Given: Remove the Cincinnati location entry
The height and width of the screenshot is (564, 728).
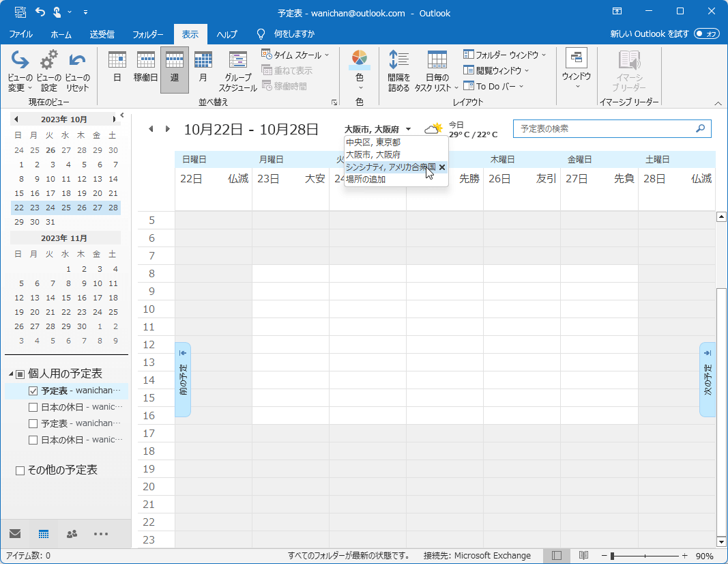Looking at the screenshot, I should tap(442, 167).
